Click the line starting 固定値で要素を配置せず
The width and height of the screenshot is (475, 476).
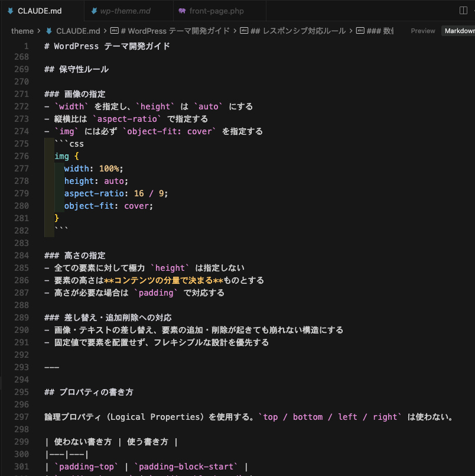[x=157, y=343]
